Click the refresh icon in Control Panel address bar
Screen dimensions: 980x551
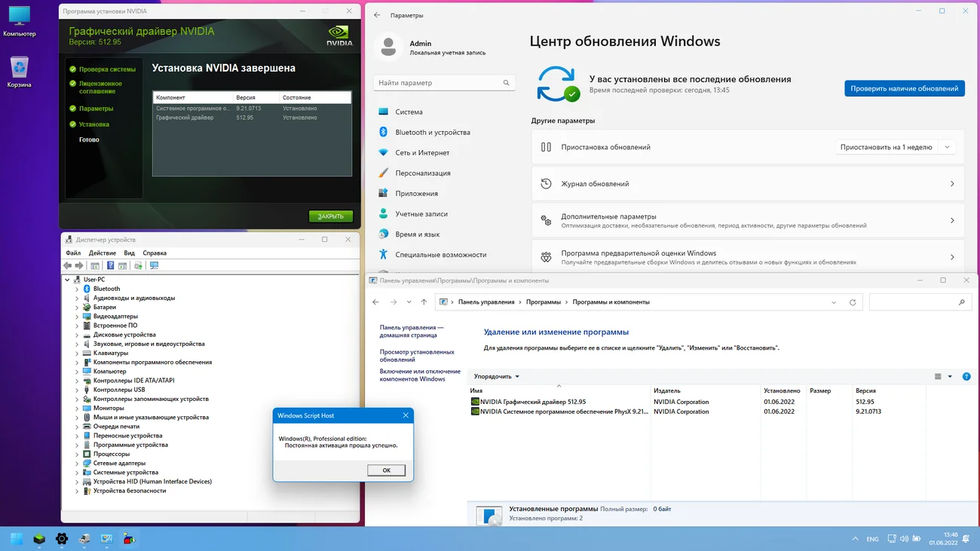pos(853,302)
